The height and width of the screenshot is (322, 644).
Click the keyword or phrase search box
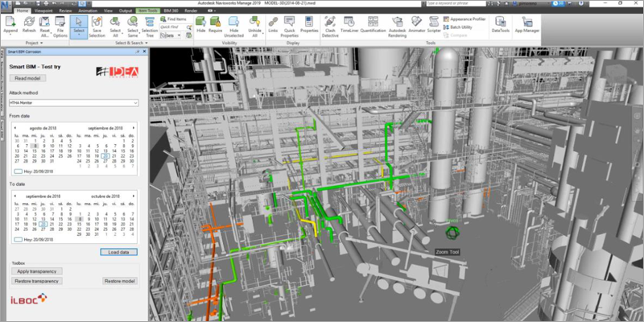point(456,3)
